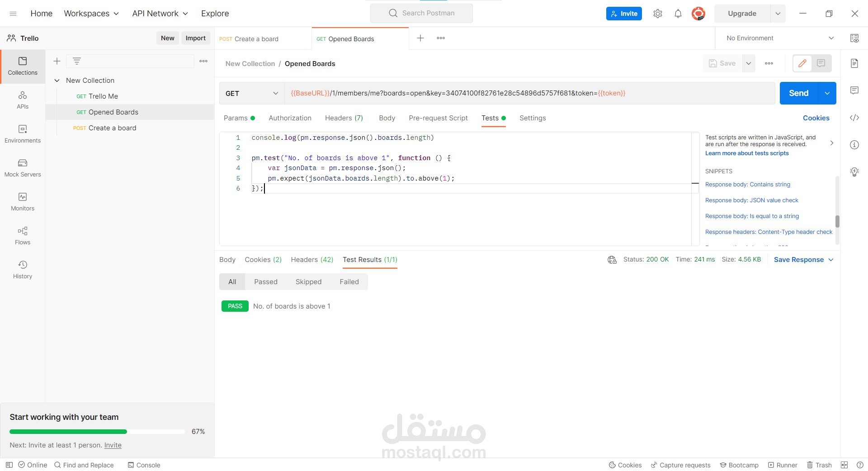Open the History sidebar section

pyautogui.click(x=23, y=270)
